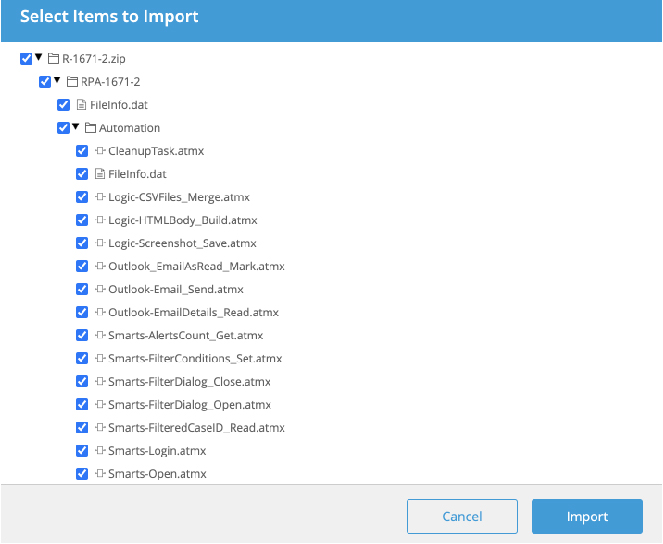Click the CleanupTask.atmx task bot icon
Screen dimensions: 663x544
[x=100, y=150]
